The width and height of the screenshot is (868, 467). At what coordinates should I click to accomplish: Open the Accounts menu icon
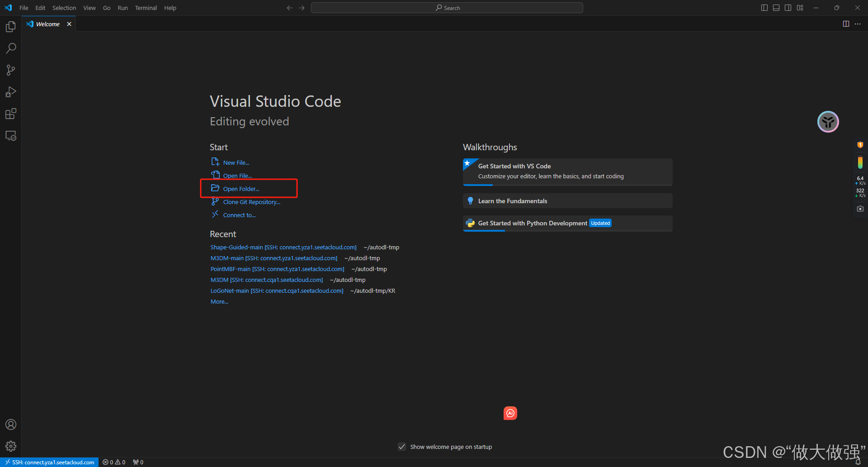tap(11, 424)
